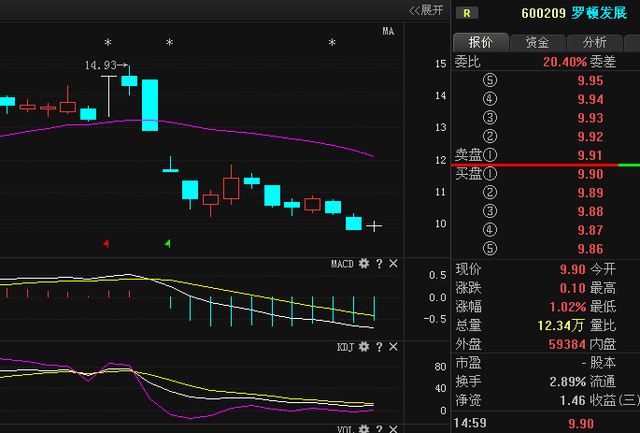Image resolution: width=640 pixels, height=433 pixels.
Task: Click the 涨幅 value 1.02%
Action: pos(568,306)
